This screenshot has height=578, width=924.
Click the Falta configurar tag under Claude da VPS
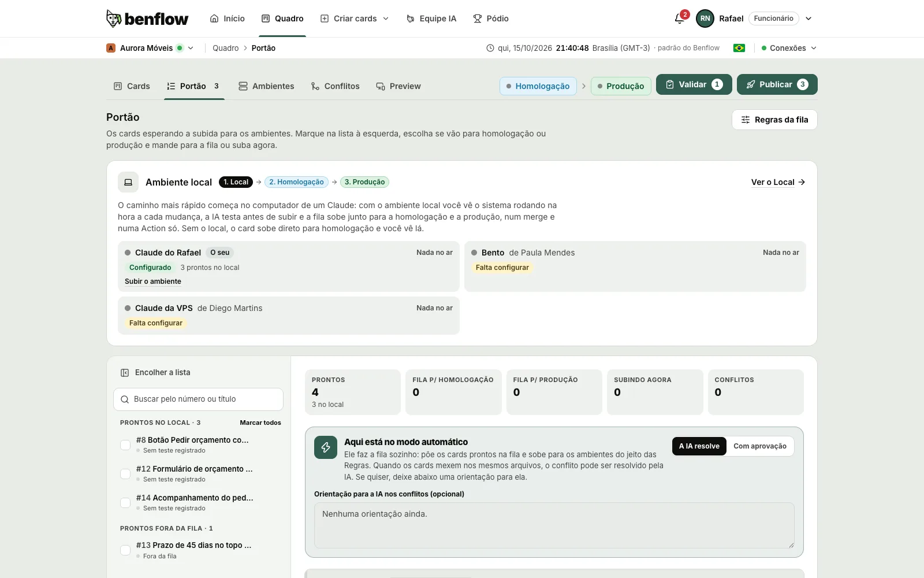click(x=155, y=323)
